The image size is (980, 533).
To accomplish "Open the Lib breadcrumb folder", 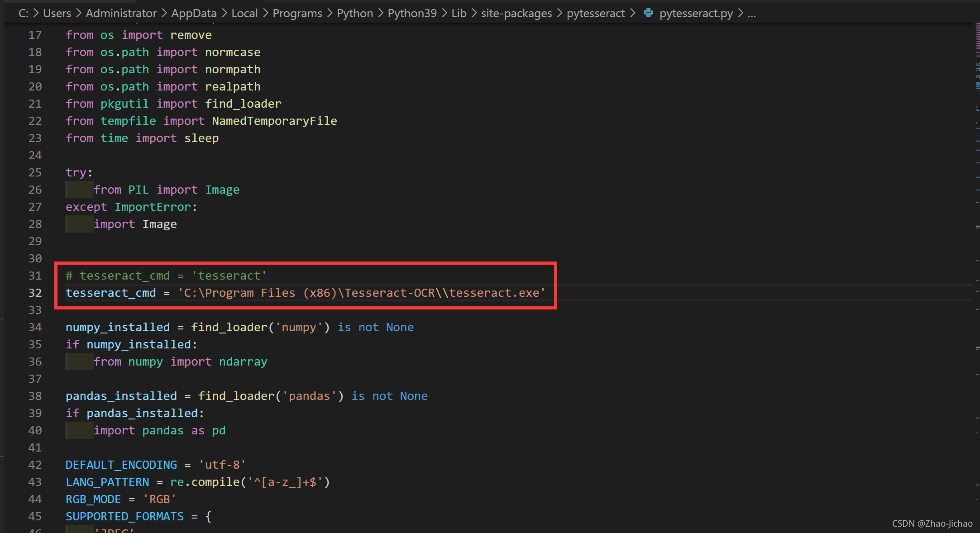I will [x=459, y=14].
